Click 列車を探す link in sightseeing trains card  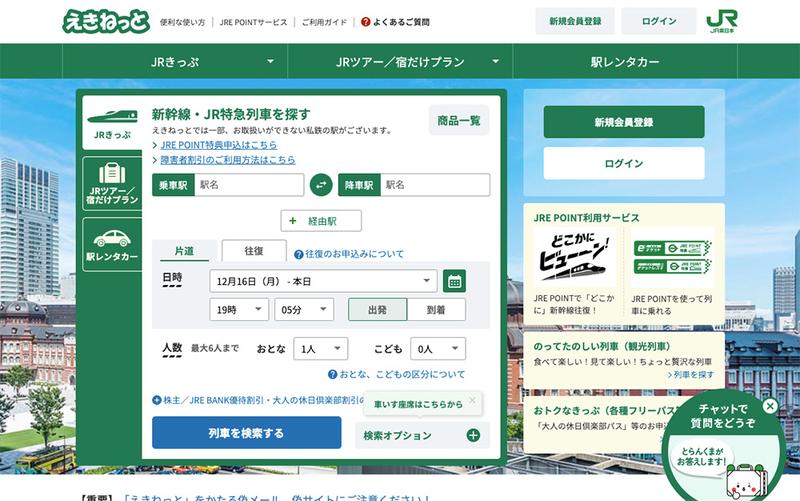[690, 374]
